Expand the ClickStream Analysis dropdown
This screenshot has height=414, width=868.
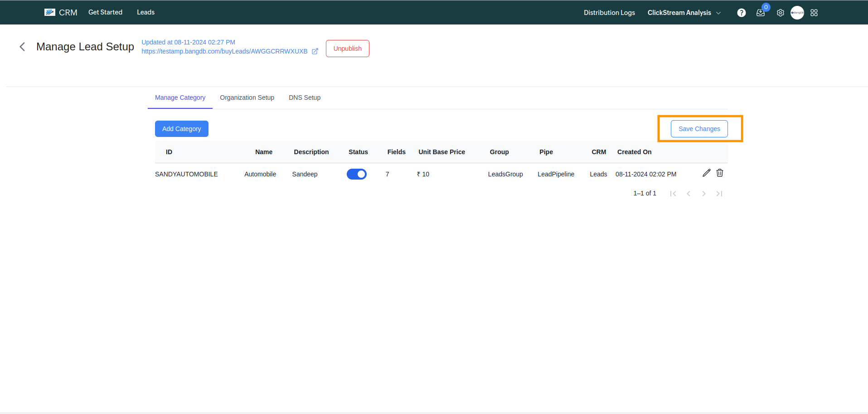click(684, 13)
